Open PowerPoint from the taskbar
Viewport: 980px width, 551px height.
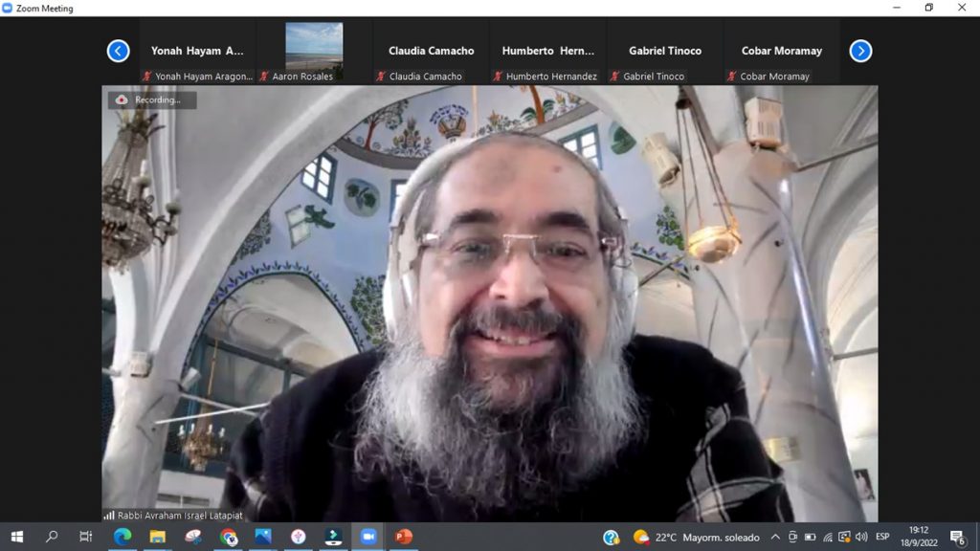coord(403,537)
